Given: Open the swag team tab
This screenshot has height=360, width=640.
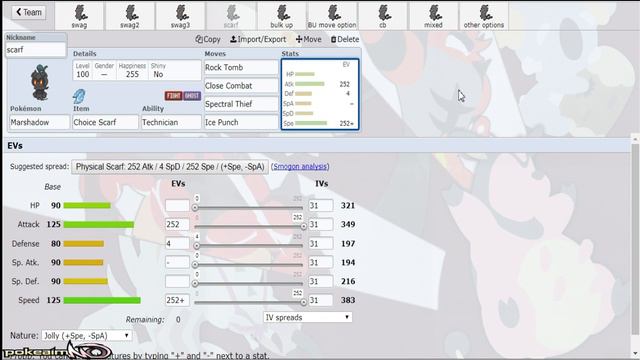Looking at the screenshot, I should point(80,16).
